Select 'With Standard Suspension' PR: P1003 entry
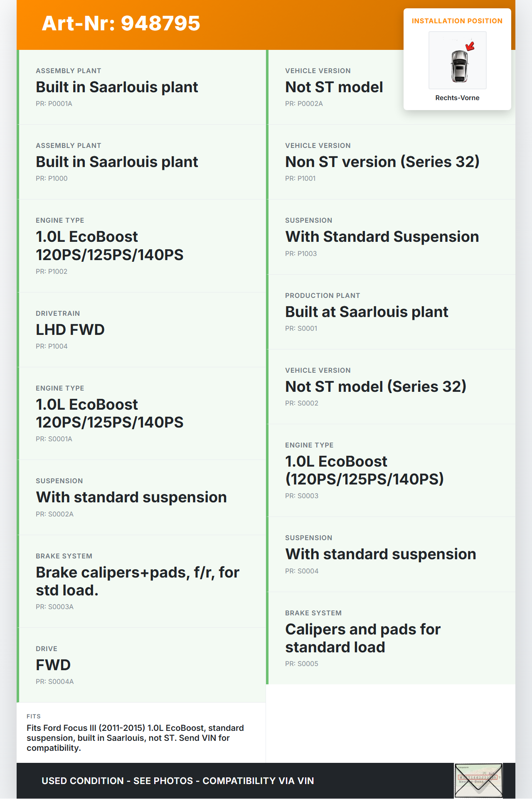The width and height of the screenshot is (532, 799). click(x=382, y=237)
